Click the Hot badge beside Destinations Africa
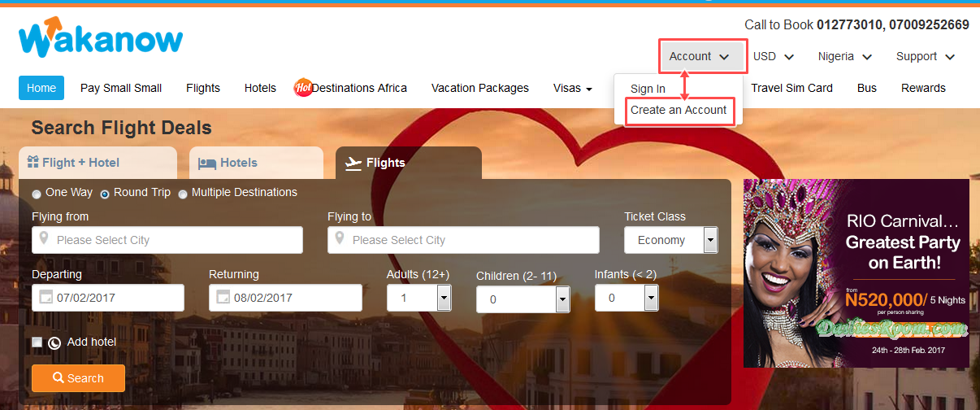The height and width of the screenshot is (410, 980). [303, 87]
